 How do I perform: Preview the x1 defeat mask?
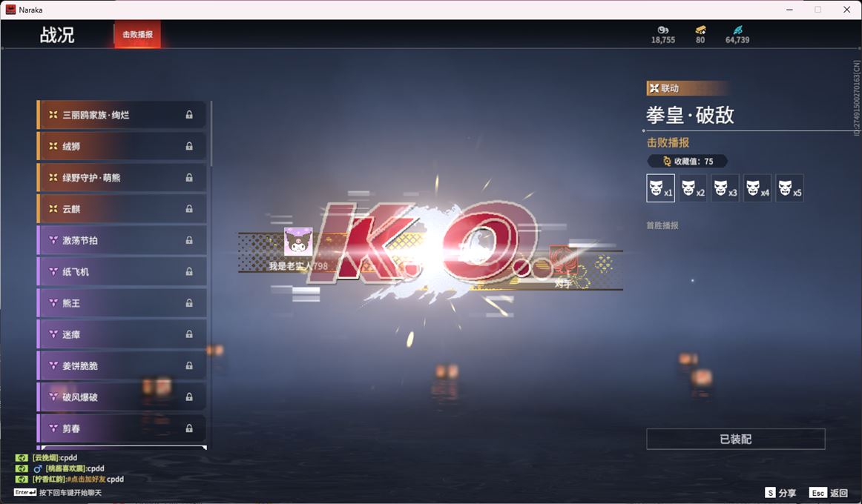coord(660,188)
